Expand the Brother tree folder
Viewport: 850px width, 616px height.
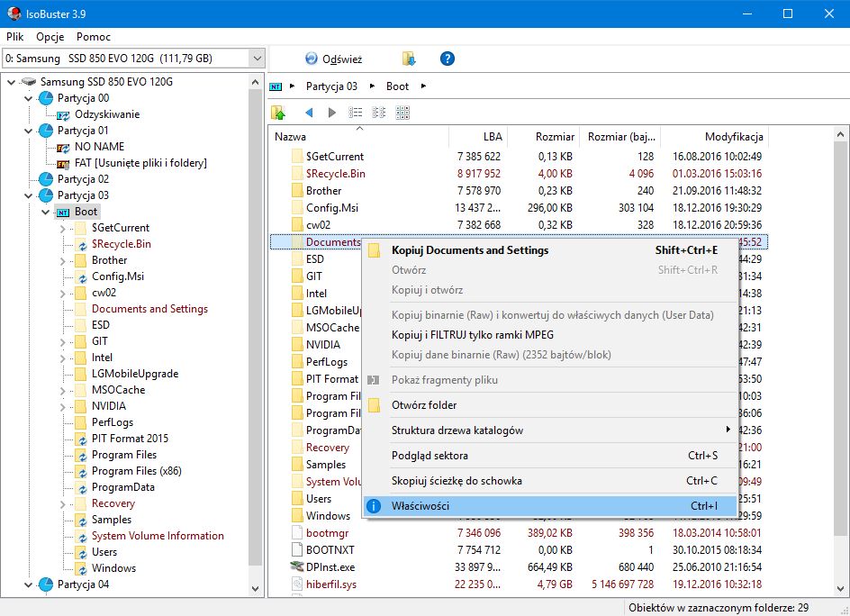(x=63, y=261)
